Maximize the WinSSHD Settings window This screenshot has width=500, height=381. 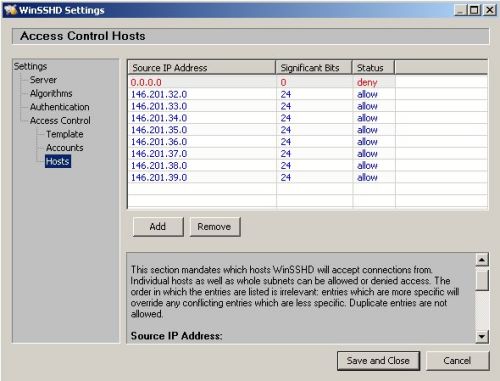coord(474,10)
